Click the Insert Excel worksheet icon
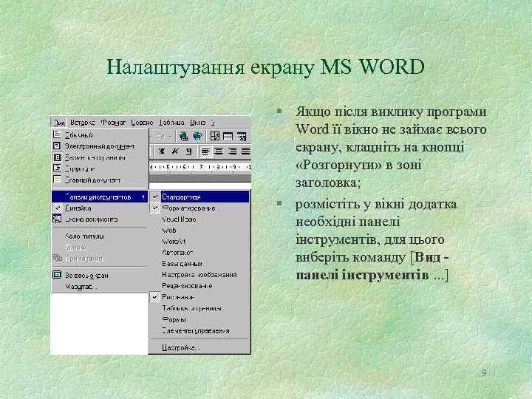 pos(242,137)
